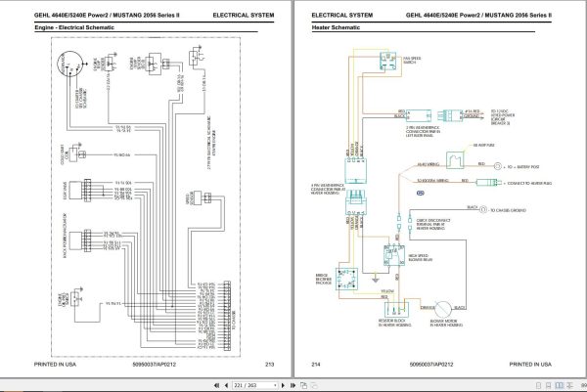Go to the first page of the document
The image size is (587, 392).
pyautogui.click(x=216, y=385)
